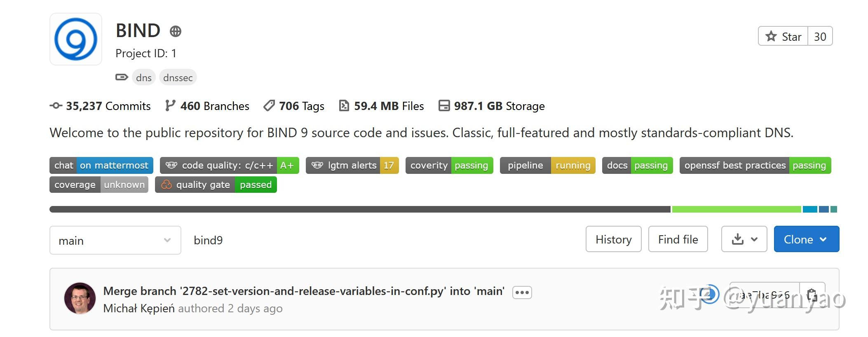The image size is (868, 337).
Task: Click the 59.4 MB Files link
Action: [381, 106]
